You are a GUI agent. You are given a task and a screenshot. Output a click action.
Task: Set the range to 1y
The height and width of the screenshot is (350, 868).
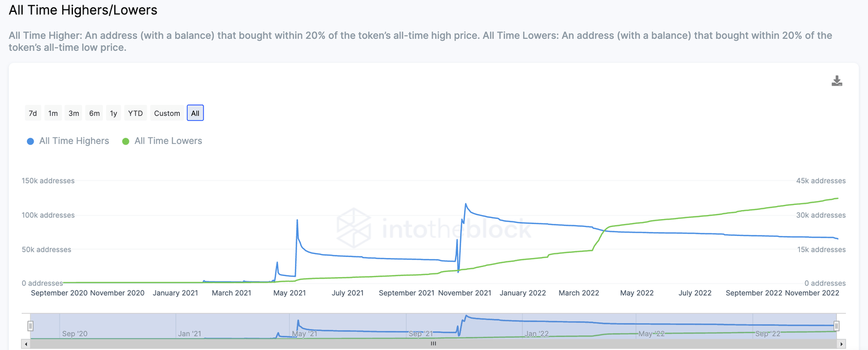click(114, 113)
